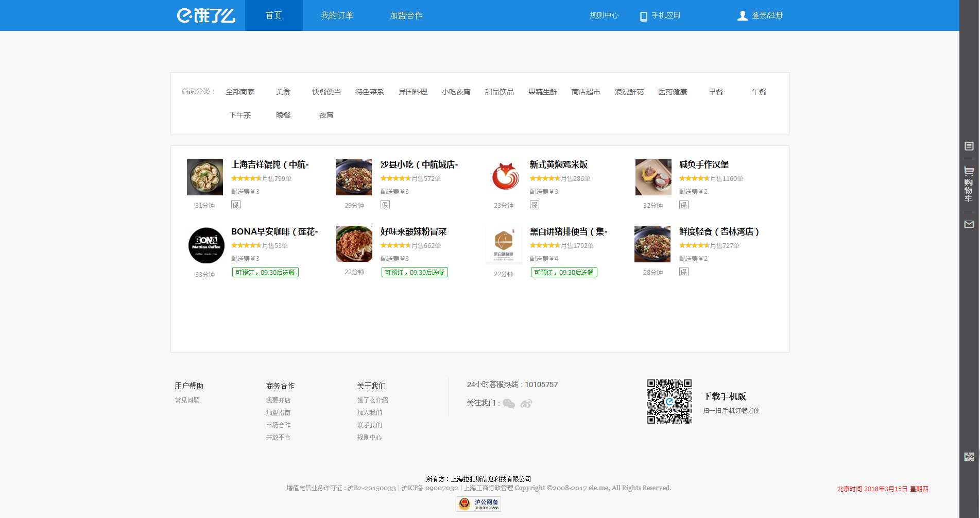Screen dimensions: 980x518
Task: Select the 我的订单 navigation tab
Action: coord(337,15)
